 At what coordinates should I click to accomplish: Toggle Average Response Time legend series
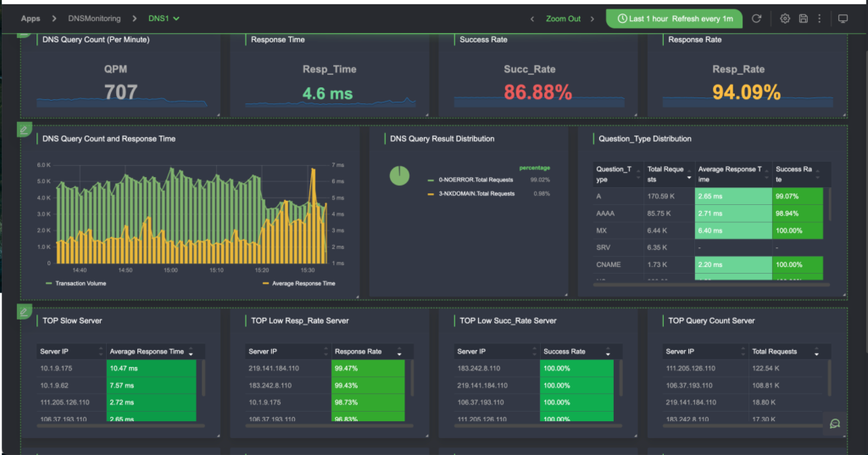tap(299, 283)
